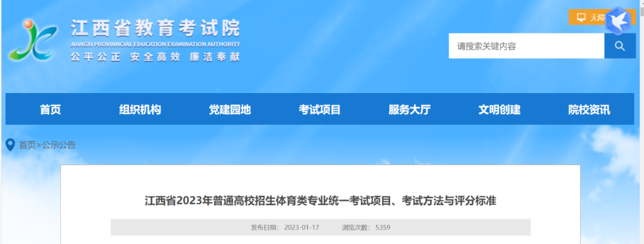The width and height of the screenshot is (644, 244).
Task: Click the 公示公告 breadcrumb link
Action: click(59, 145)
